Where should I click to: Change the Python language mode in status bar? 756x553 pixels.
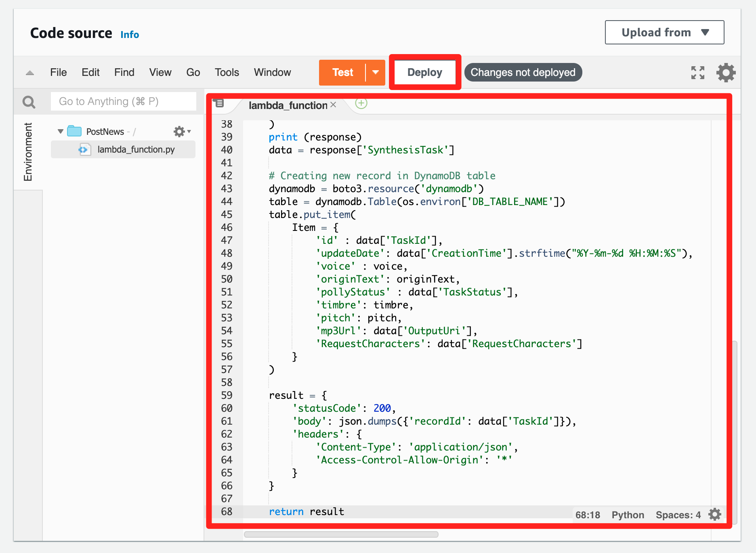point(628,515)
